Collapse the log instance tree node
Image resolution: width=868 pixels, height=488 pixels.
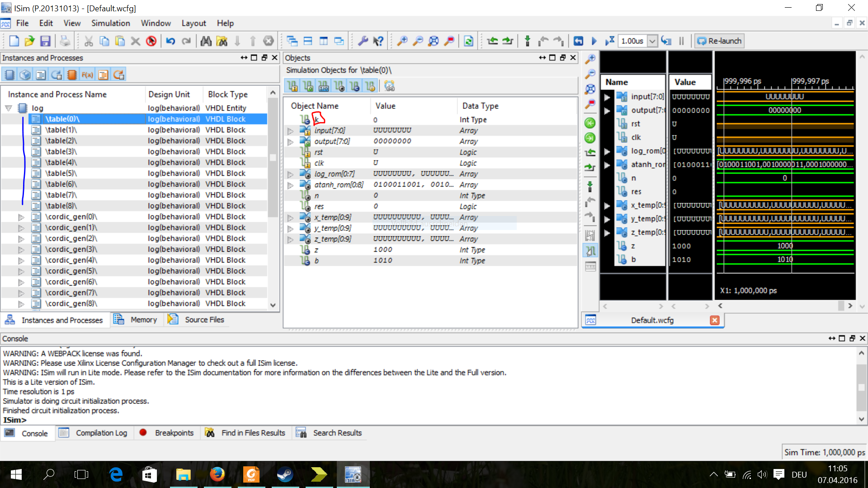pos(9,108)
